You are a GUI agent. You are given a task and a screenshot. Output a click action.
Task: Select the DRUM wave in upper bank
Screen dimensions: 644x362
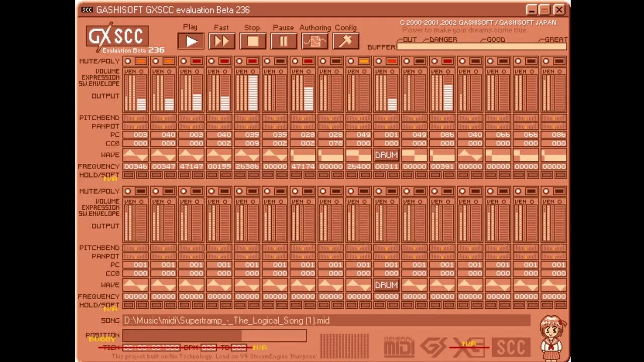tap(386, 155)
